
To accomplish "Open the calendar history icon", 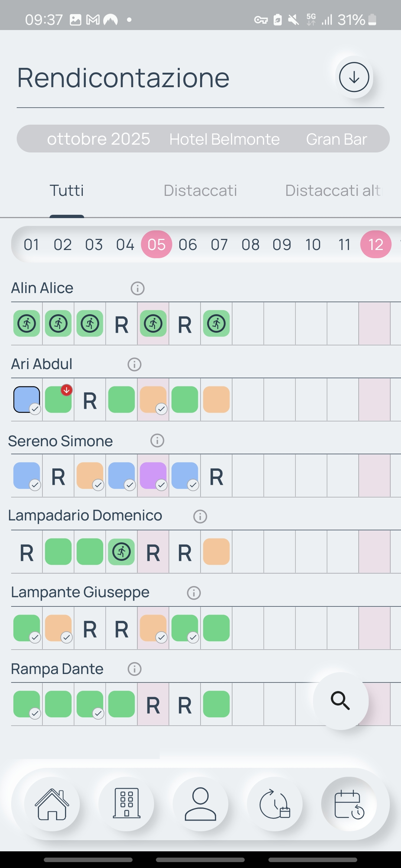I will (x=349, y=804).
